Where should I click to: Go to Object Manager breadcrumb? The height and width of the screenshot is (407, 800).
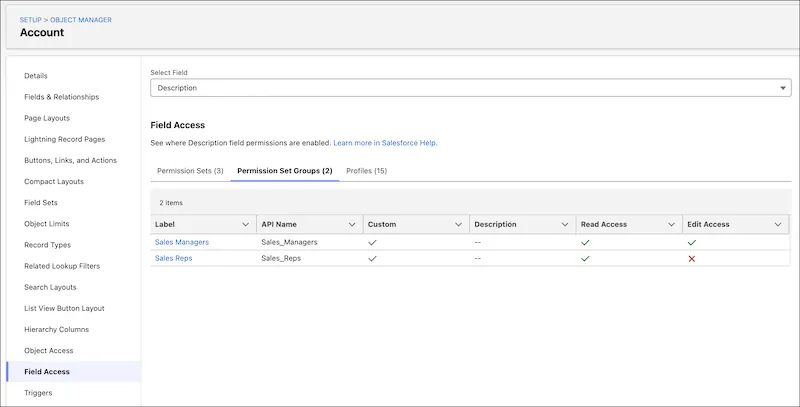[x=82, y=20]
